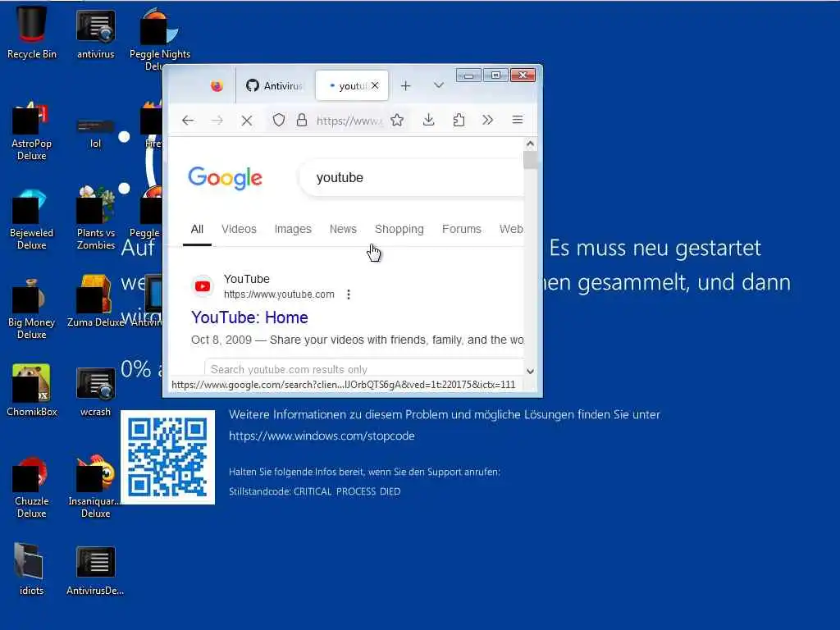Launch Insaniquarium Deluxe desktop icon
This screenshot has height=630, width=840.
(x=95, y=486)
